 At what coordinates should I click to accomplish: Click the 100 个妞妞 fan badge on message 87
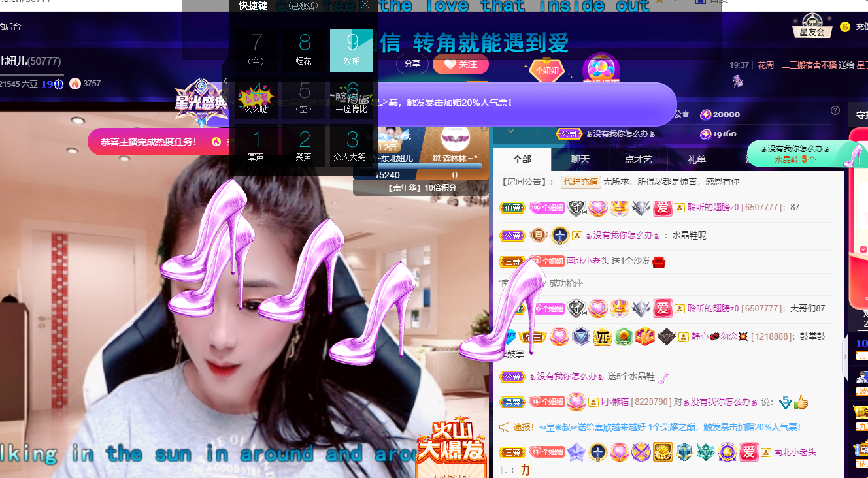[x=546, y=208]
